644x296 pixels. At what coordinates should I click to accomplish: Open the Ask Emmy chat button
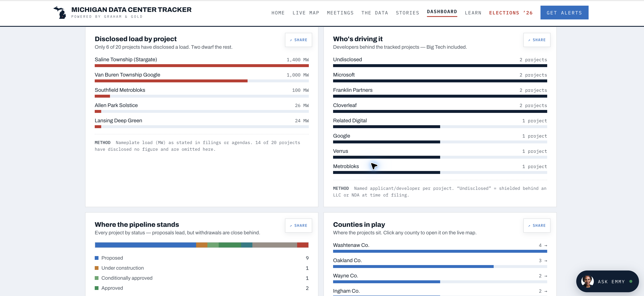(x=607, y=282)
